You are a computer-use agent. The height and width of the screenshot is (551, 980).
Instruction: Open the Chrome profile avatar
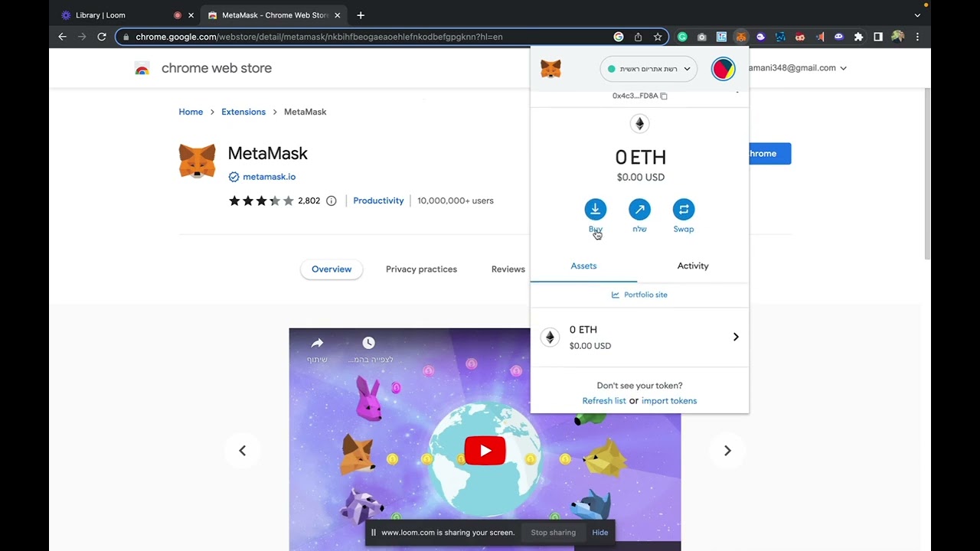coord(897,37)
